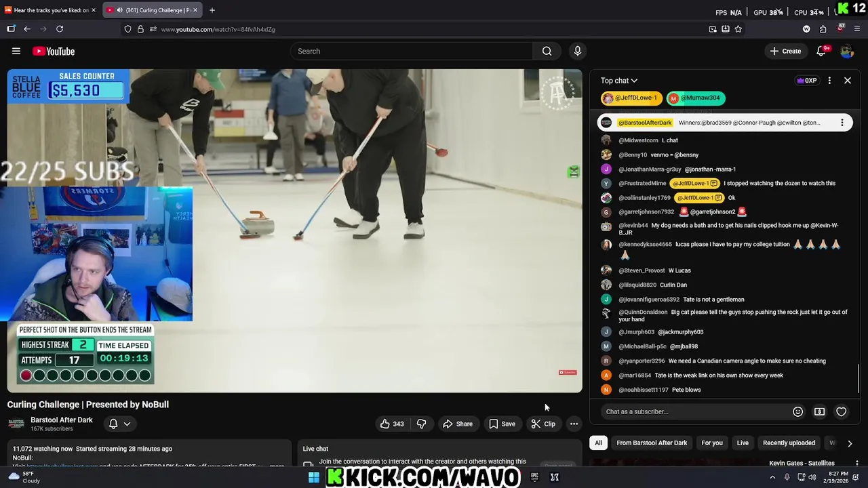Open the pinned message options menu
The width and height of the screenshot is (868, 488).
pyautogui.click(x=842, y=123)
